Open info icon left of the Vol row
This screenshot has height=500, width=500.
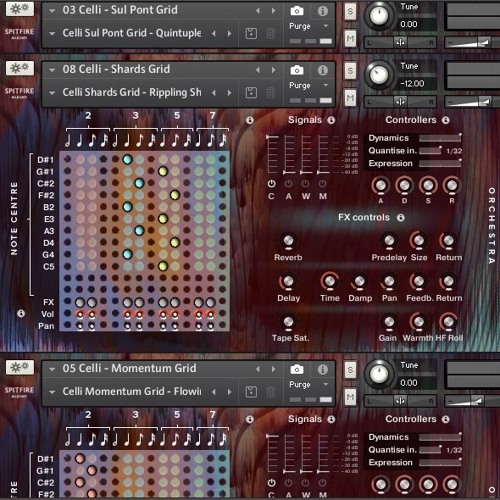click(x=21, y=313)
